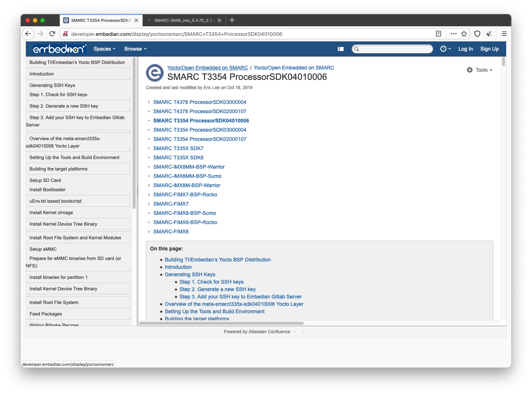The image size is (532, 395).
Task: Switch to SMARC-iMX8_imx_5.4.70 browser tab
Action: [184, 20]
